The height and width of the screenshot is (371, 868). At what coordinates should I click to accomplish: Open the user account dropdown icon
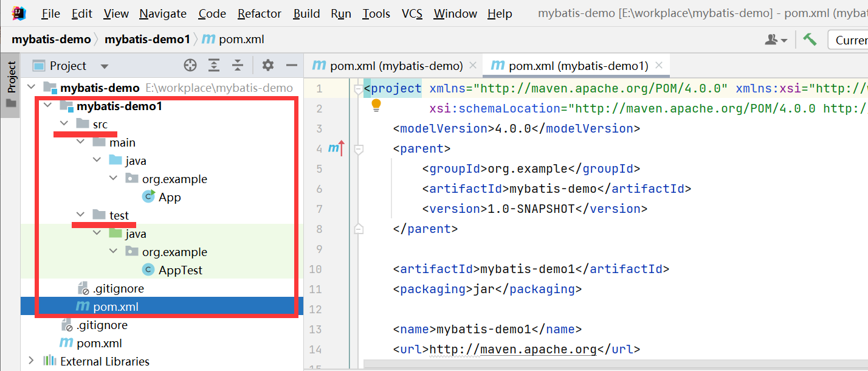[776, 40]
